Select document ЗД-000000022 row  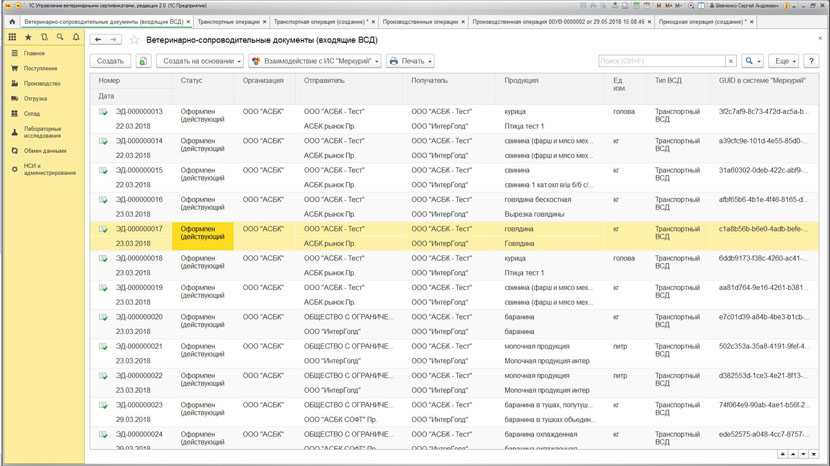pyautogui.click(x=454, y=383)
